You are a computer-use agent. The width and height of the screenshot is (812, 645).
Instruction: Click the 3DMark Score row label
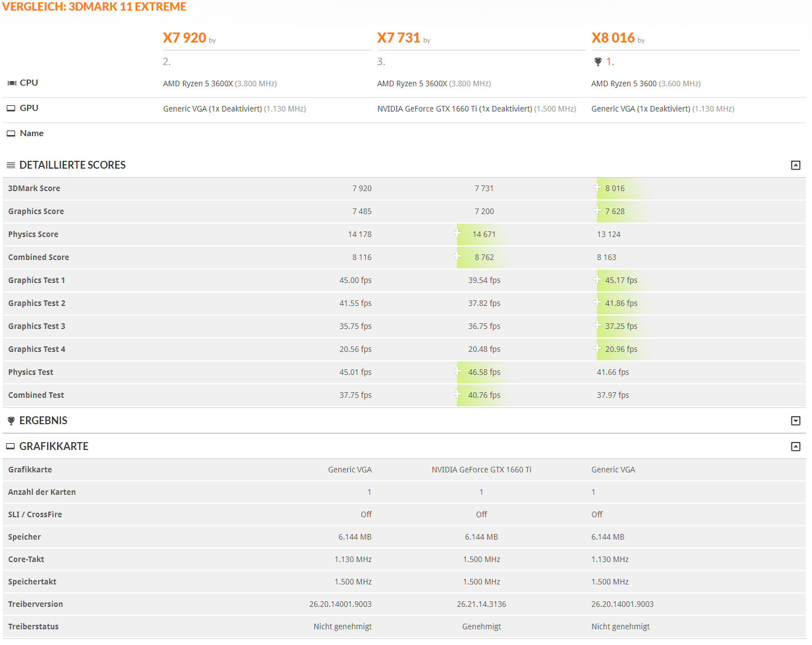pos(34,188)
